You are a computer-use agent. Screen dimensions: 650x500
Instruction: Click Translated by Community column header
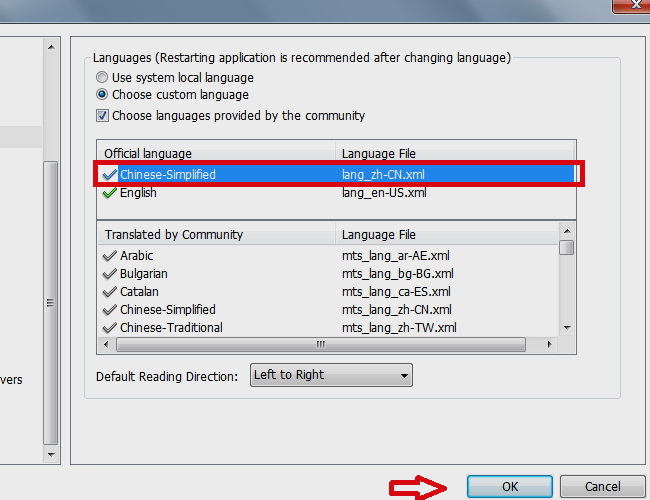click(x=216, y=235)
